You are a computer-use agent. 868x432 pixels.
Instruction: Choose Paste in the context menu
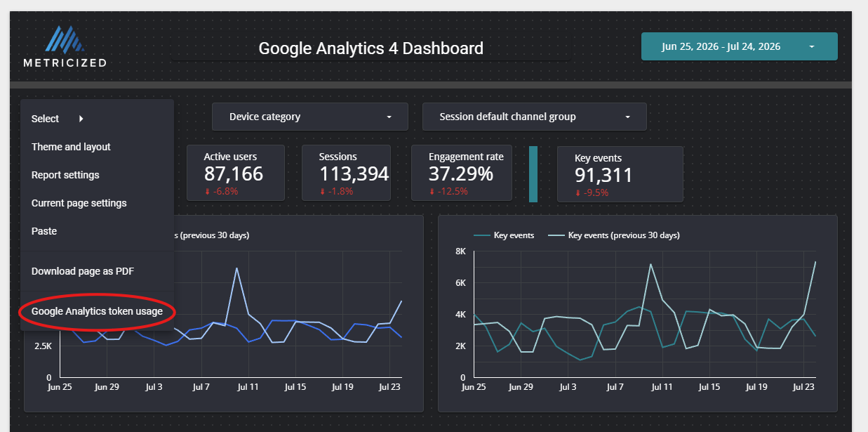point(97,231)
